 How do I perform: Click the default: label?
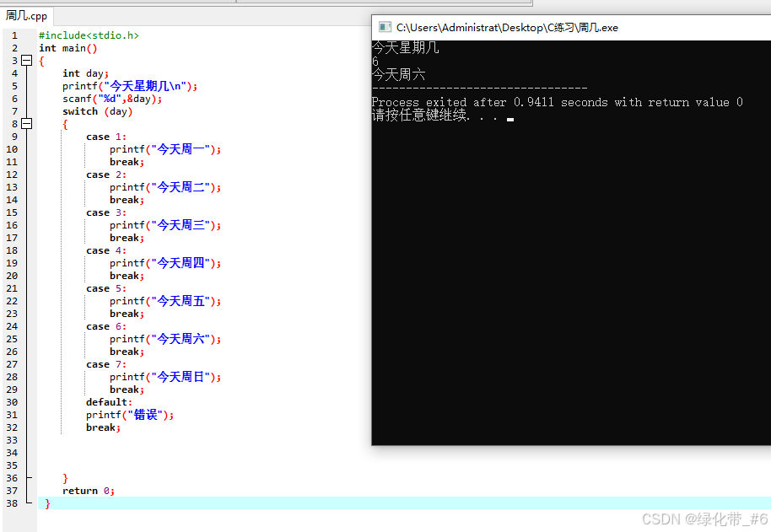pos(109,402)
